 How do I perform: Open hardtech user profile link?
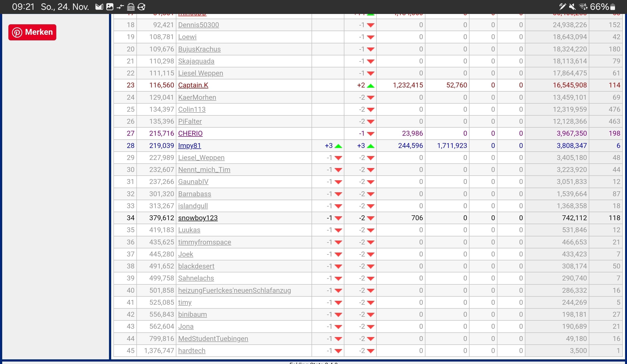tap(192, 351)
